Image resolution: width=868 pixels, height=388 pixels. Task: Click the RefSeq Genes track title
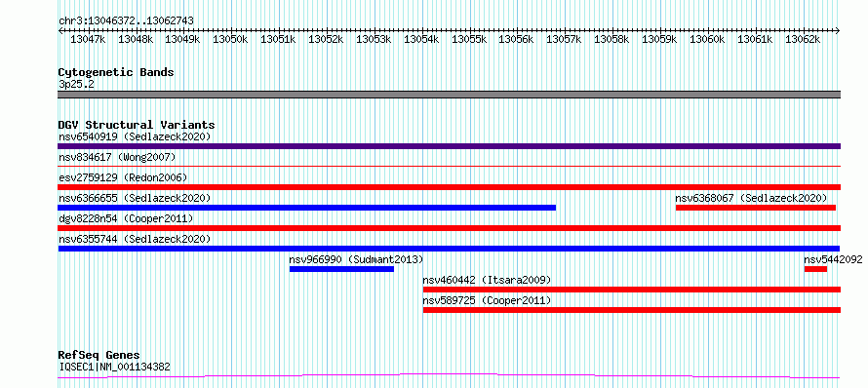(x=99, y=355)
